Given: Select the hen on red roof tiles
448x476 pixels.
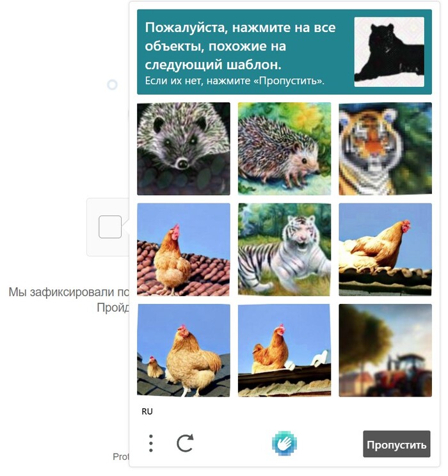Looking at the screenshot, I should click(184, 250).
